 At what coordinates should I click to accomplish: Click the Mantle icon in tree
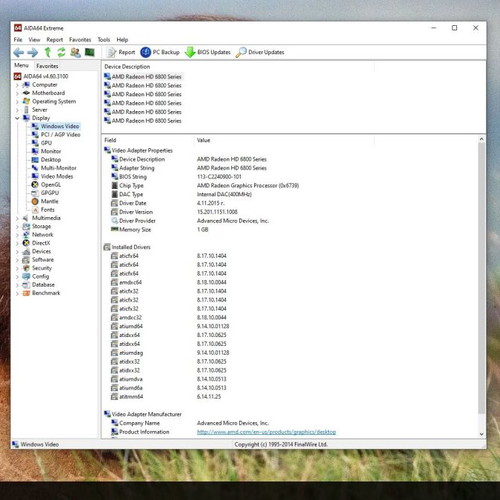(35, 201)
